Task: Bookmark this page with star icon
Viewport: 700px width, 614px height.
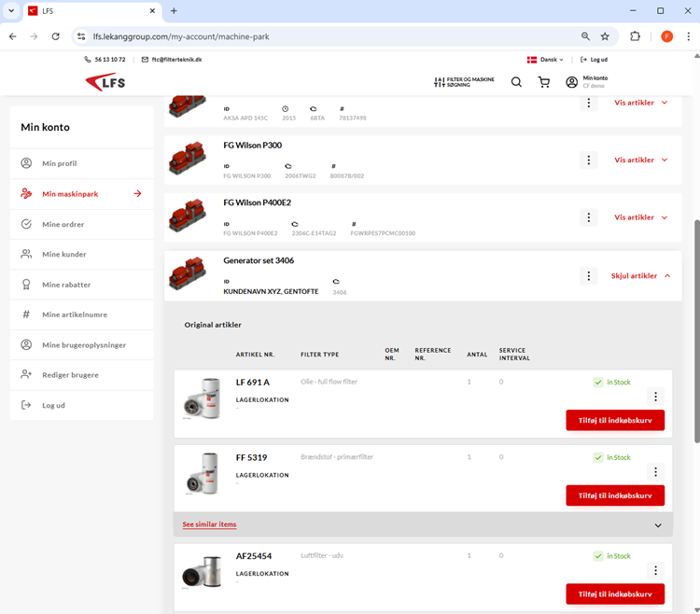Action: click(605, 36)
